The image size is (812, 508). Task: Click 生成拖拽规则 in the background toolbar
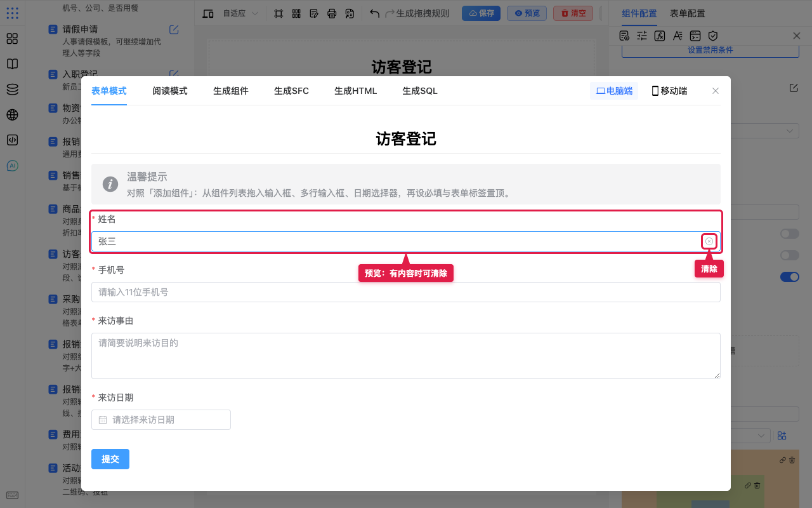tap(422, 13)
